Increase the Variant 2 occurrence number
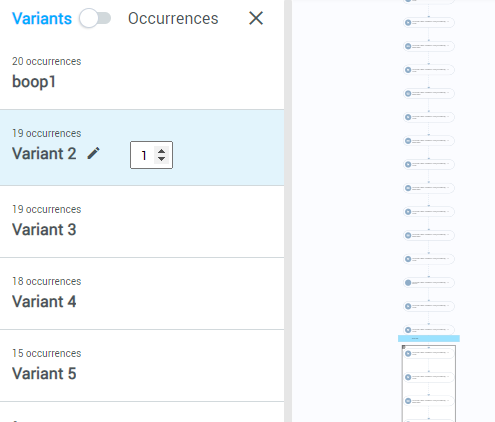Viewport: 495px width, 422px height. pyautogui.click(x=162, y=151)
